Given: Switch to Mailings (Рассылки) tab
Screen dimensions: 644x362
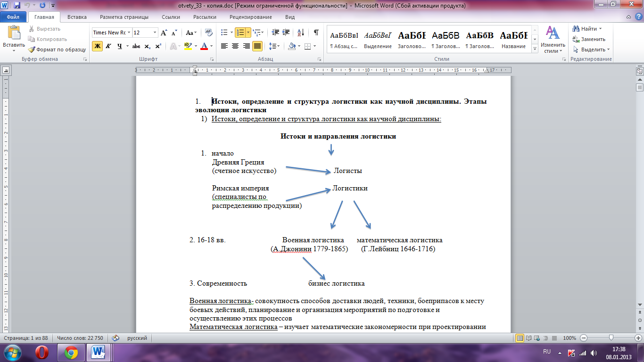Looking at the screenshot, I should tap(205, 17).
